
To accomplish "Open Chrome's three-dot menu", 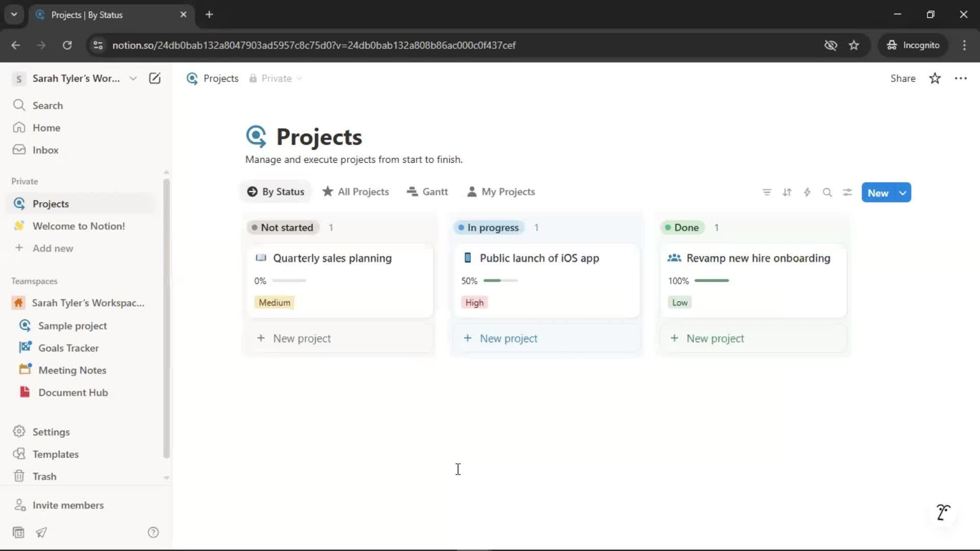I will click(x=964, y=45).
